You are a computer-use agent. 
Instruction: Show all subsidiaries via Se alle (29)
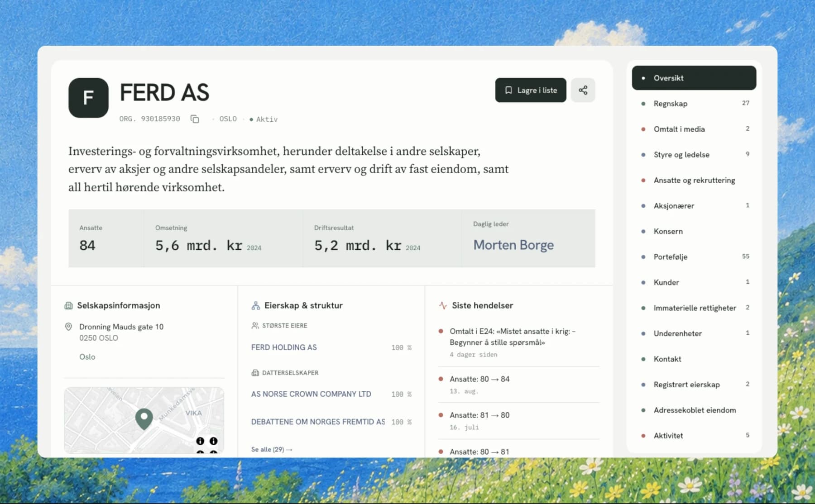[x=272, y=449]
